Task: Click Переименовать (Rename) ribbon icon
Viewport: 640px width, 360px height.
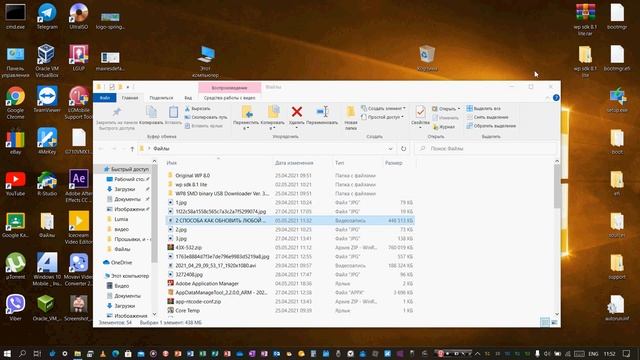Action: (322, 111)
